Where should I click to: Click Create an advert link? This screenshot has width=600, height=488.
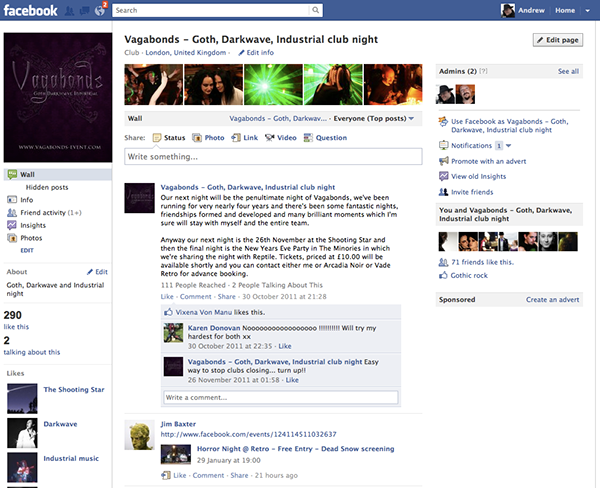pyautogui.click(x=553, y=300)
